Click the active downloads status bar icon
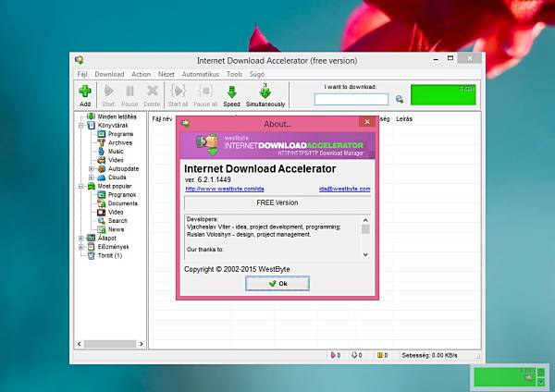Image resolution: width=555 pixels, height=392 pixels. pos(333,355)
